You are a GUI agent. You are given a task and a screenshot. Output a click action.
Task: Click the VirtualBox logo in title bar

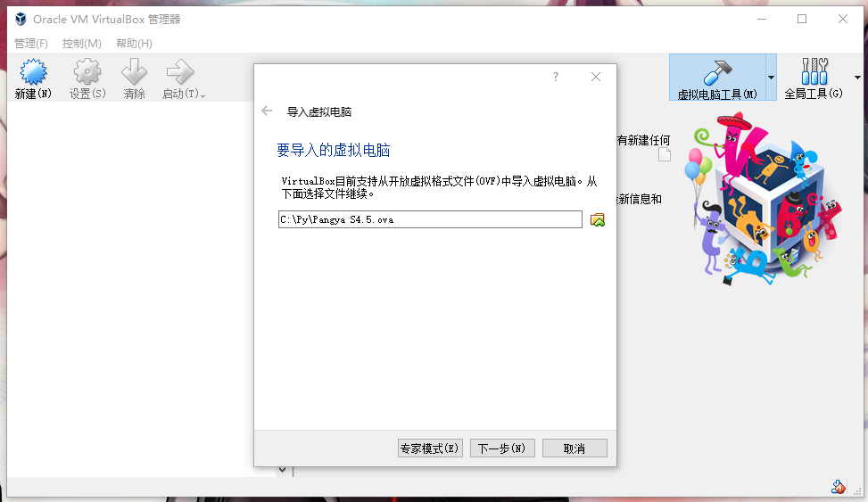(21, 20)
